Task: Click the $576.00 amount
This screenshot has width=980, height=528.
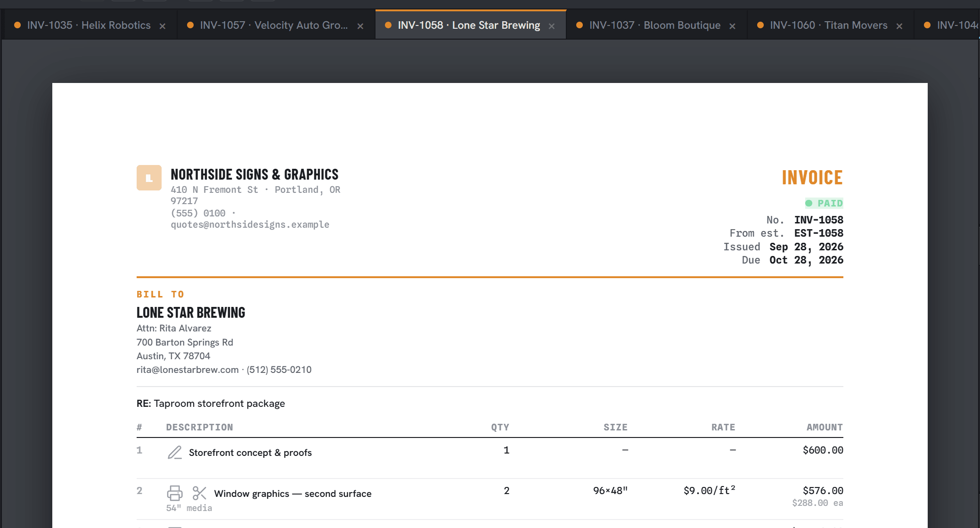Action: click(x=823, y=491)
